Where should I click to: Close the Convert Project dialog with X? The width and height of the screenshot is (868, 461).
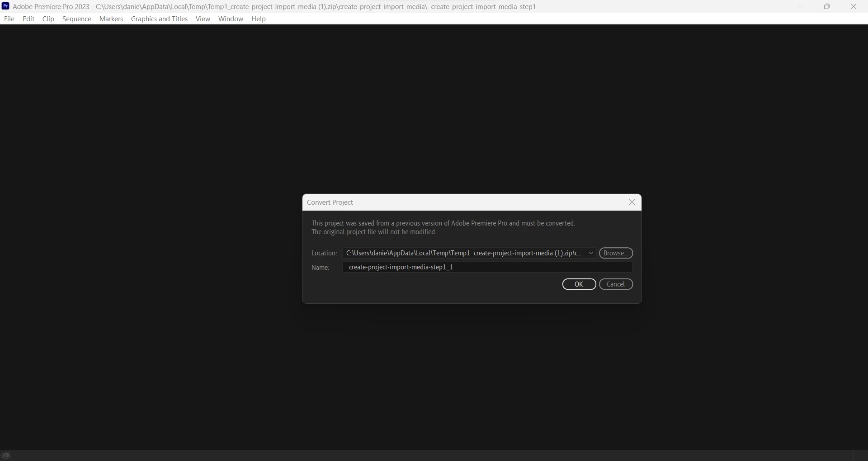coord(632,202)
